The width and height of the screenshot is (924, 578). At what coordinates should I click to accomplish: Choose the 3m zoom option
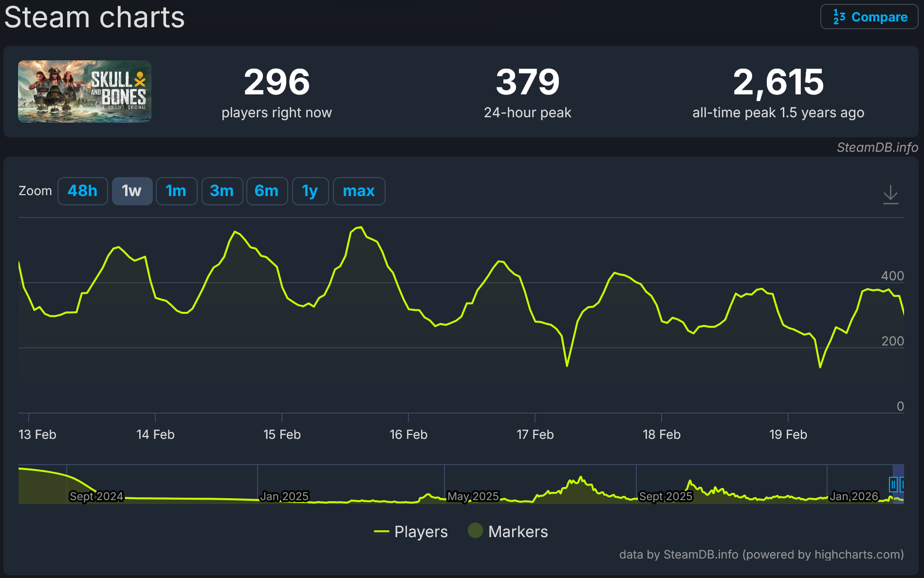[222, 191]
